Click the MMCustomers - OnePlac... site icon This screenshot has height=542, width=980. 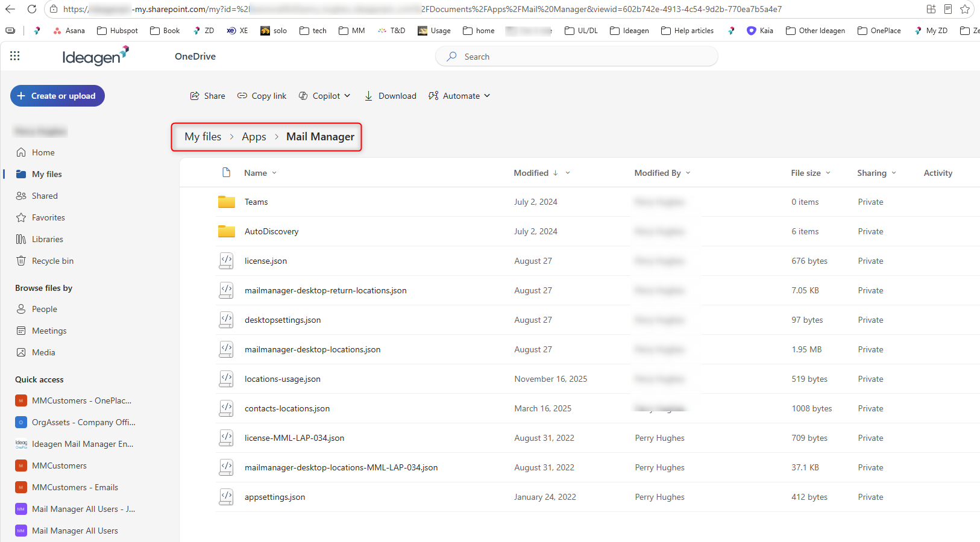[x=21, y=400]
